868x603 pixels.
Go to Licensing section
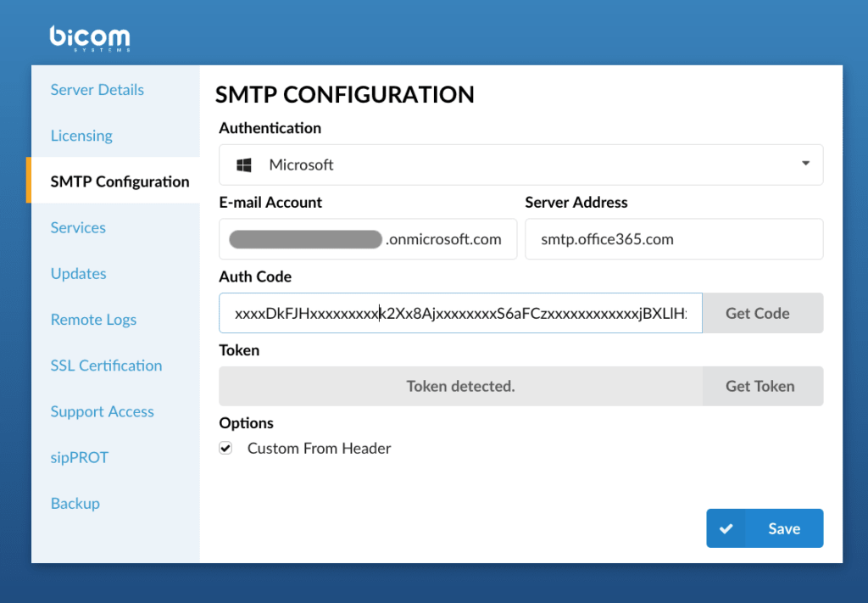[81, 136]
